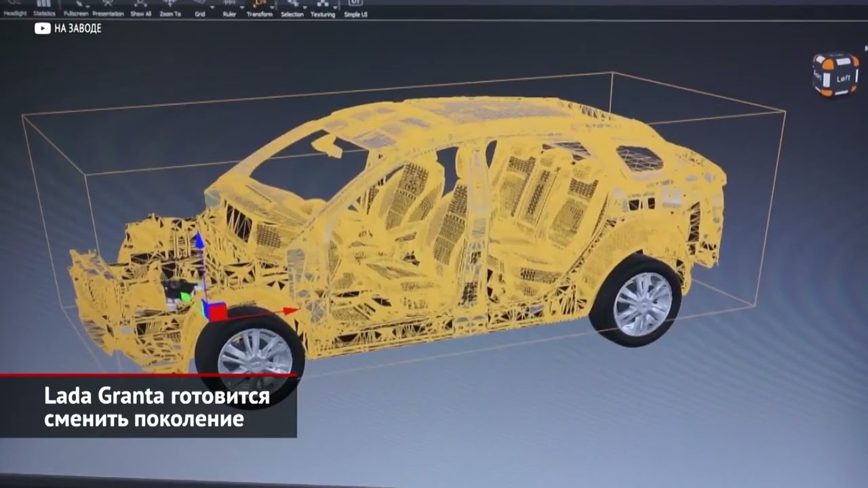The height and width of the screenshot is (488, 868).
Task: Expand the Ruler options arrow
Action: point(242,6)
